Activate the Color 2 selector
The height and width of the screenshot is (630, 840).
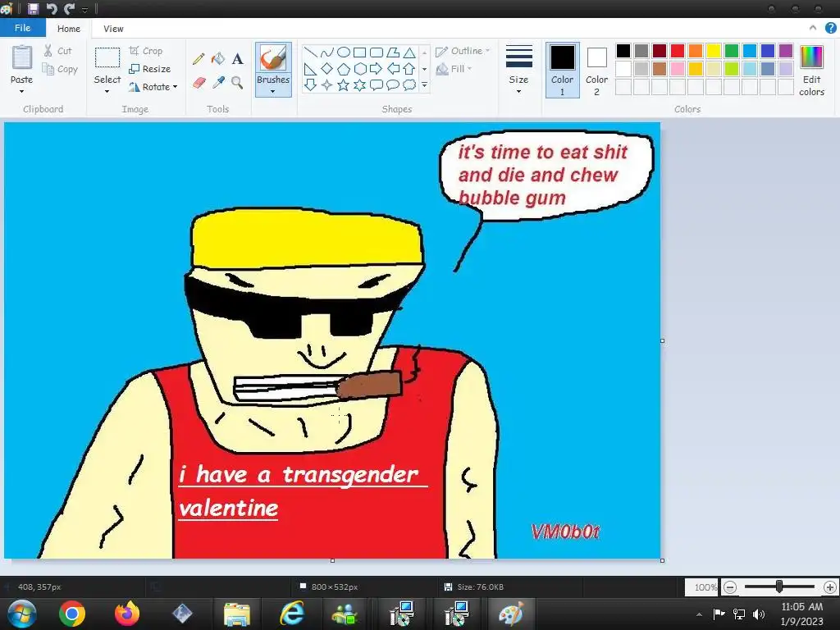click(x=597, y=71)
